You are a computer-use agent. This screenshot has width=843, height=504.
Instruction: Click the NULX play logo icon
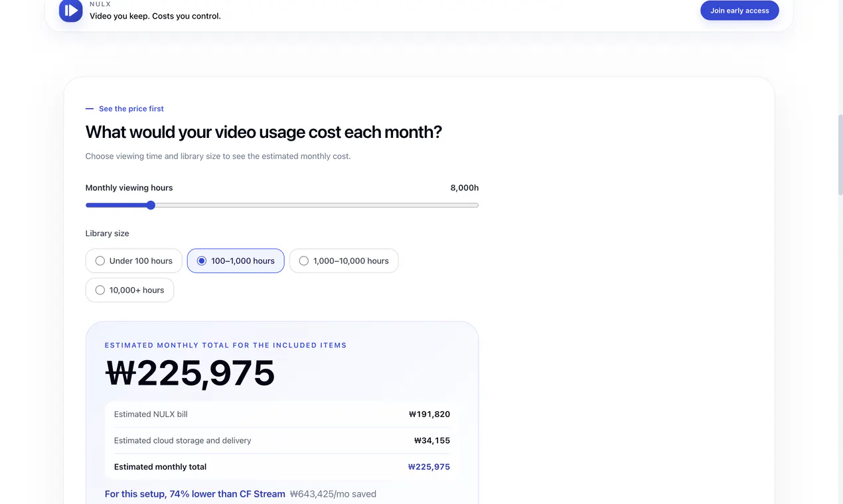71,11
